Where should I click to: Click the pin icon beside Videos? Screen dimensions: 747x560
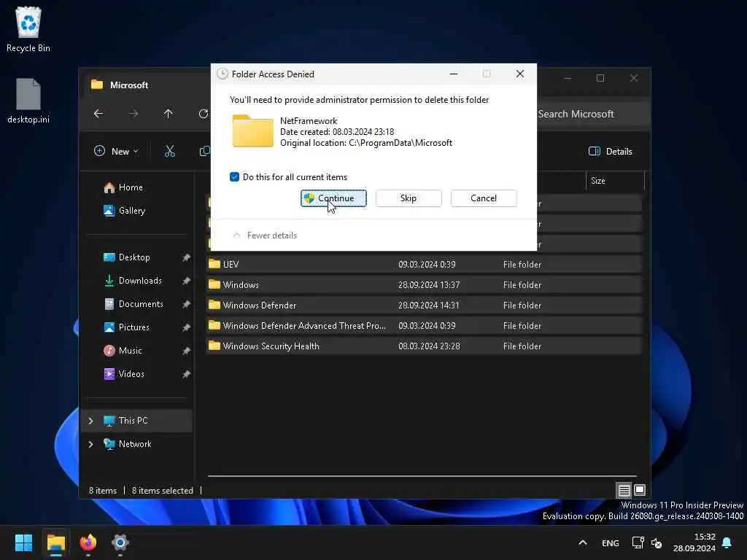[186, 374]
